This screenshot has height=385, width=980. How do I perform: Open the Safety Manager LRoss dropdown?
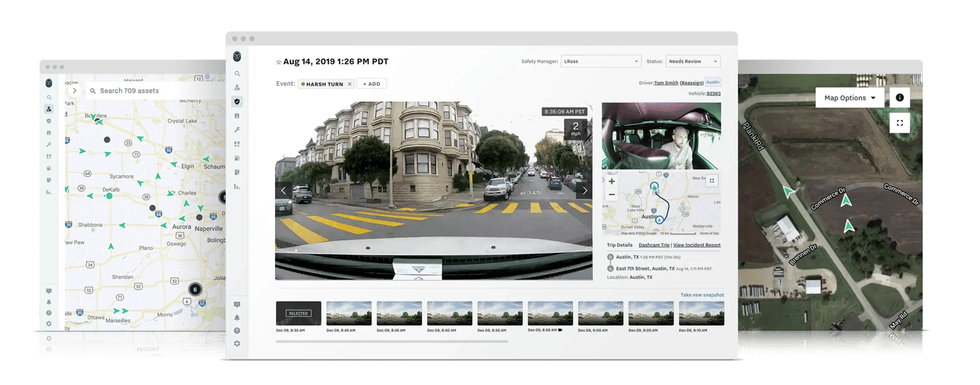(x=600, y=61)
